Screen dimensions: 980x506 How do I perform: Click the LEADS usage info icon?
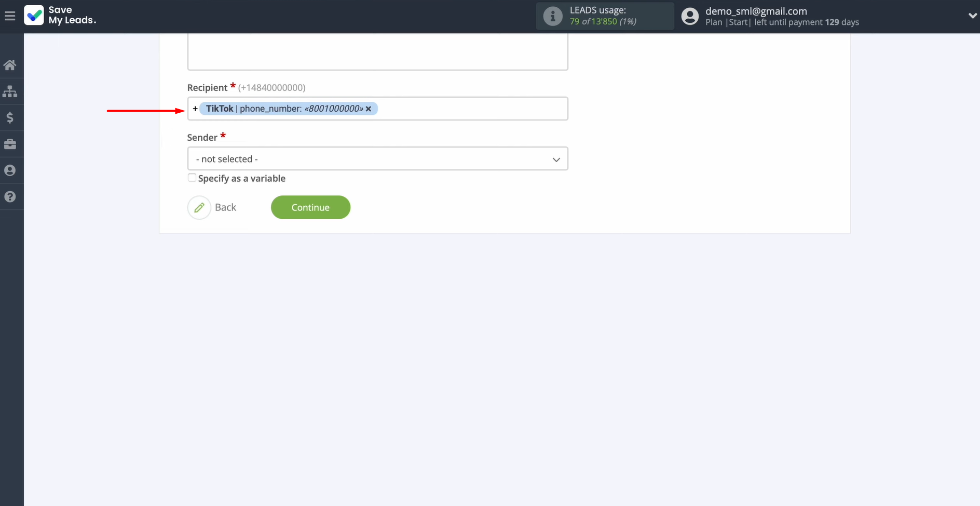(x=552, y=16)
